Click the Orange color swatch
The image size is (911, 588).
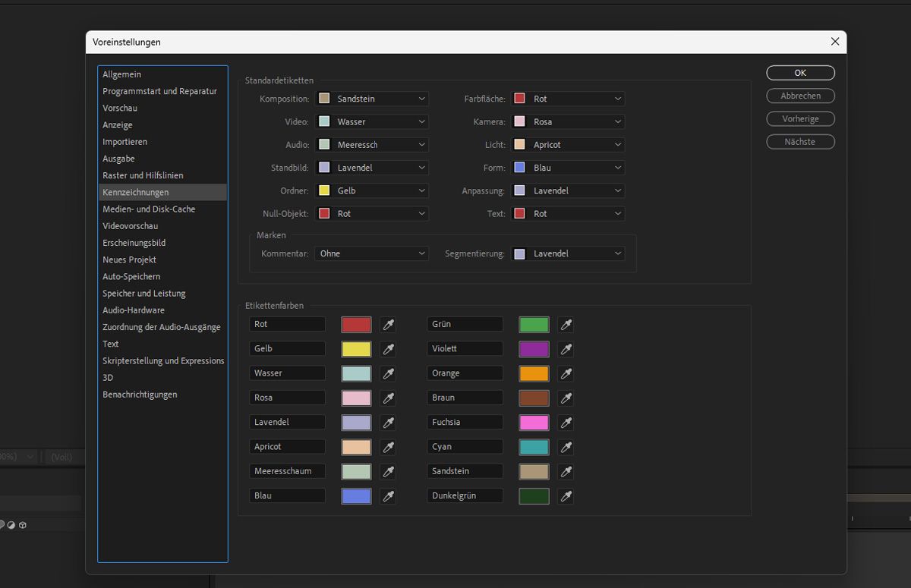[x=534, y=373]
